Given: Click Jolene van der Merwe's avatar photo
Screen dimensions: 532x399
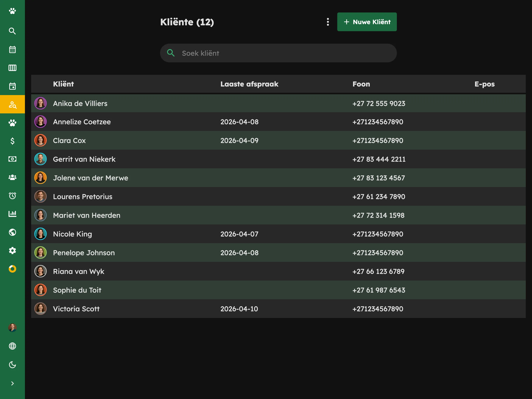Looking at the screenshot, I should click(x=40, y=178).
